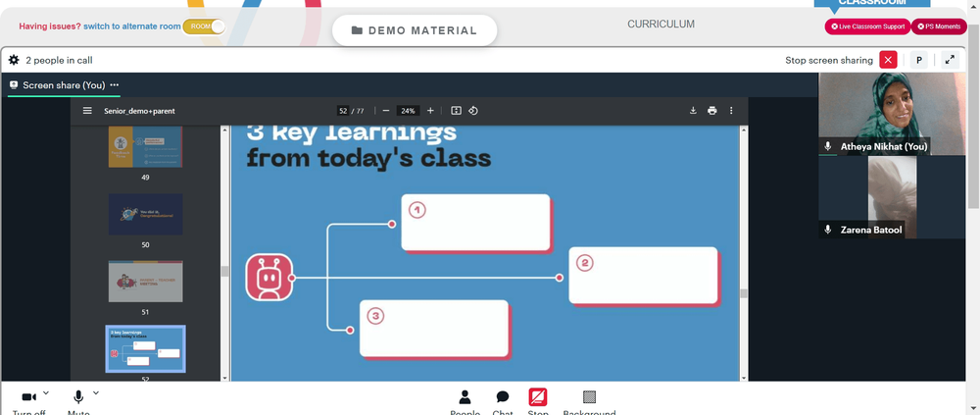
Task: Click microphone icon beside Atheya Nikhat
Action: 828,146
